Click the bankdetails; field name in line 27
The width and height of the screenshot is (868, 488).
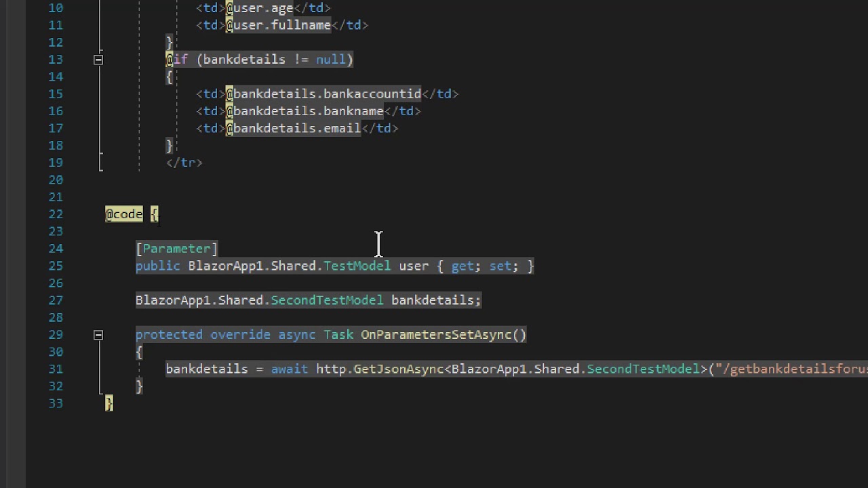436,300
